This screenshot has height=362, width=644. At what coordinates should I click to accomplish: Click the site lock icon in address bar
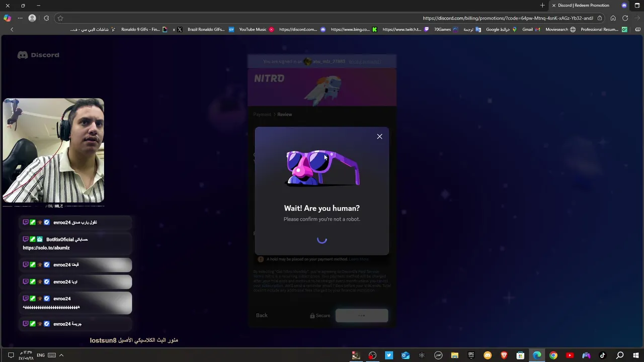click(x=600, y=18)
